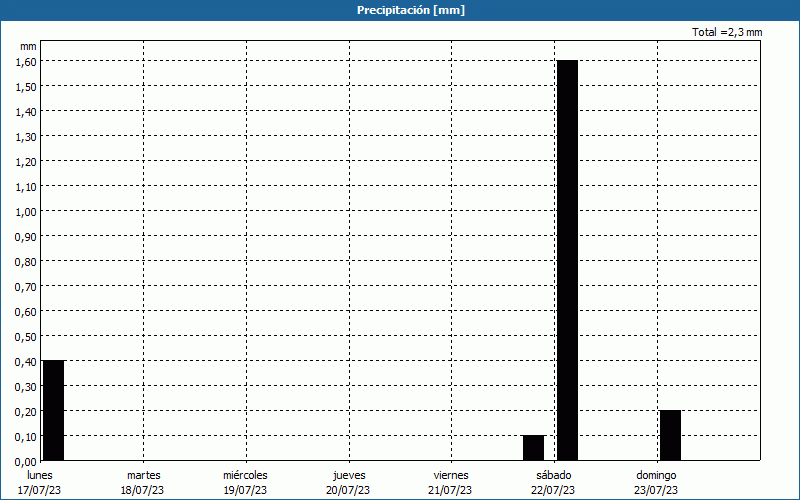Viewport: 800px width, 500px height.
Task: Click the 0,40 y-axis value
Action: point(26,362)
